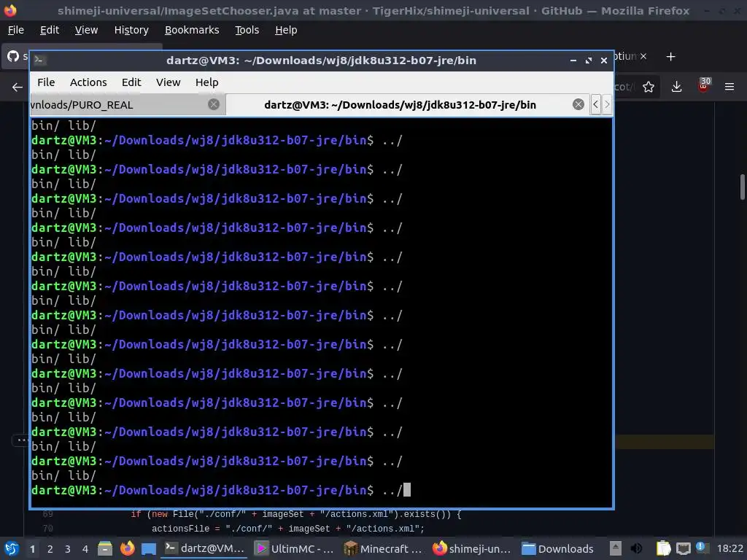Click the extension icon with 30 badge
The height and width of the screenshot is (560, 747).
point(704,86)
